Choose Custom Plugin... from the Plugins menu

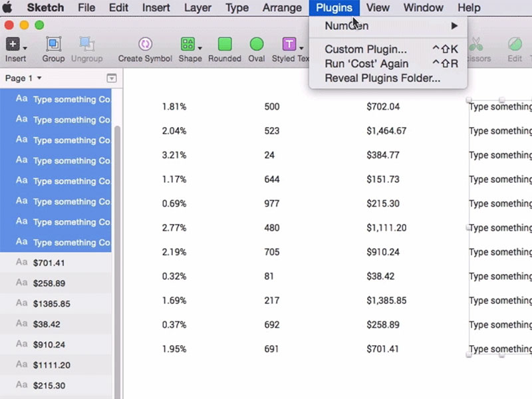tap(388, 49)
